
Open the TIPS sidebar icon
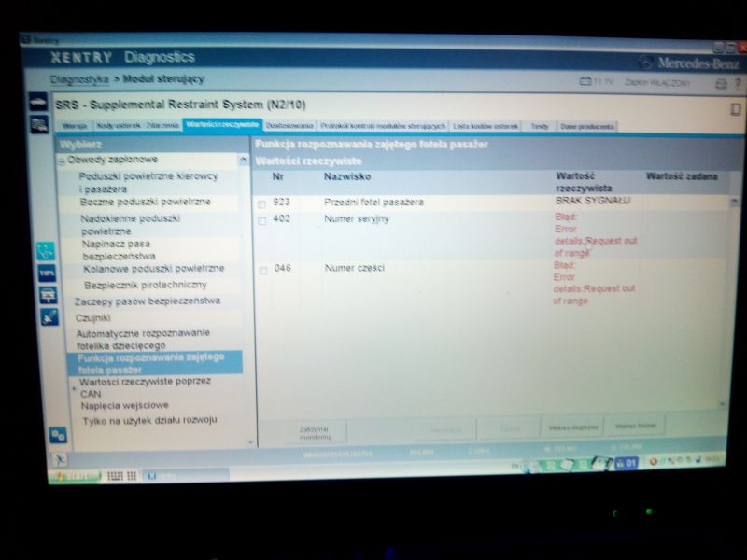pyautogui.click(x=47, y=273)
